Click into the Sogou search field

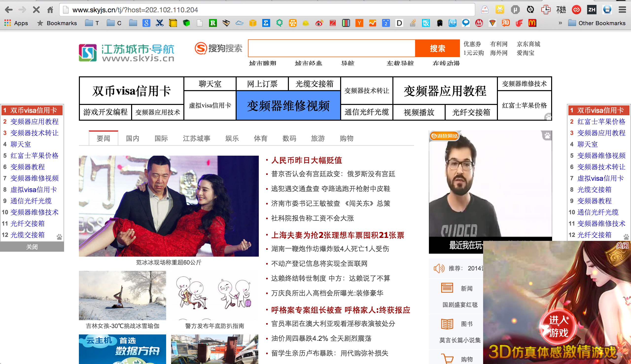[x=332, y=48]
